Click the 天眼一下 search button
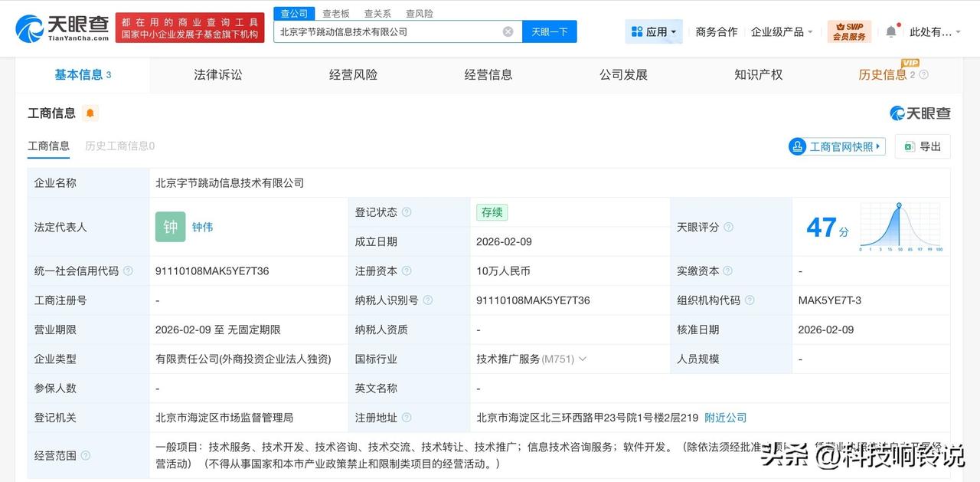Image resolution: width=980 pixels, height=482 pixels. point(549,31)
